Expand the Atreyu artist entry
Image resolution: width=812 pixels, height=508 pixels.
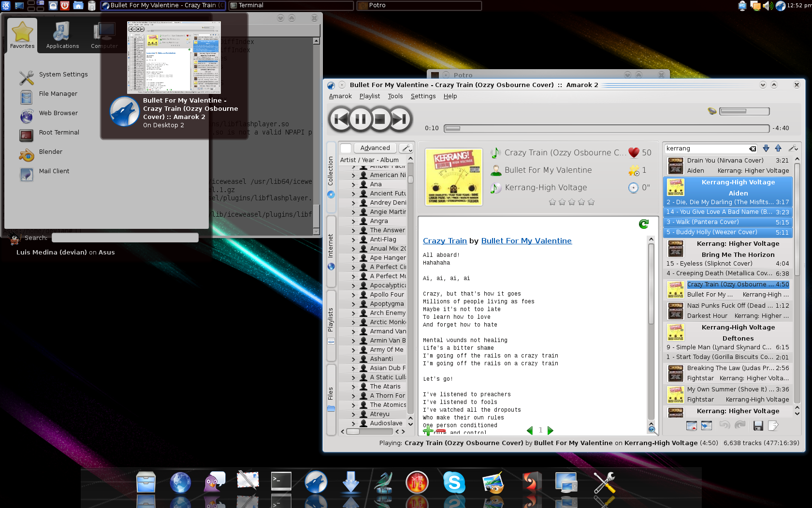[x=353, y=414]
